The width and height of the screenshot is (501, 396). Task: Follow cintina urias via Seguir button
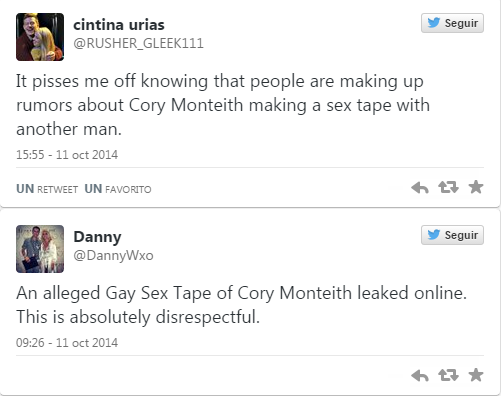coord(452,23)
